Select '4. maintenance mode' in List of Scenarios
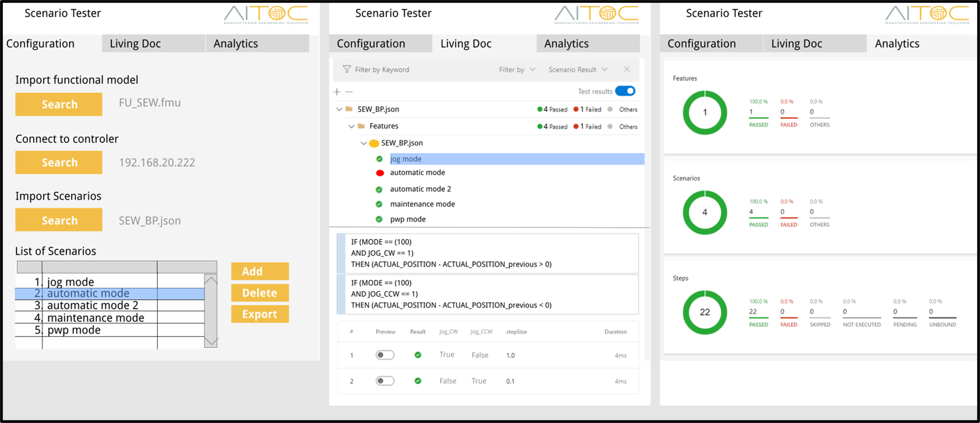The height and width of the screenshot is (423, 980). (109, 318)
